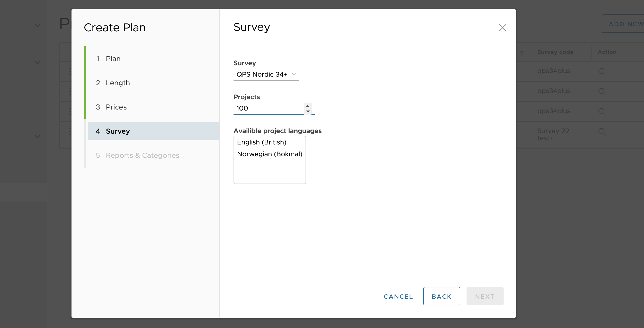Click the Survey code column header
The image size is (644, 328).
coord(555,52)
